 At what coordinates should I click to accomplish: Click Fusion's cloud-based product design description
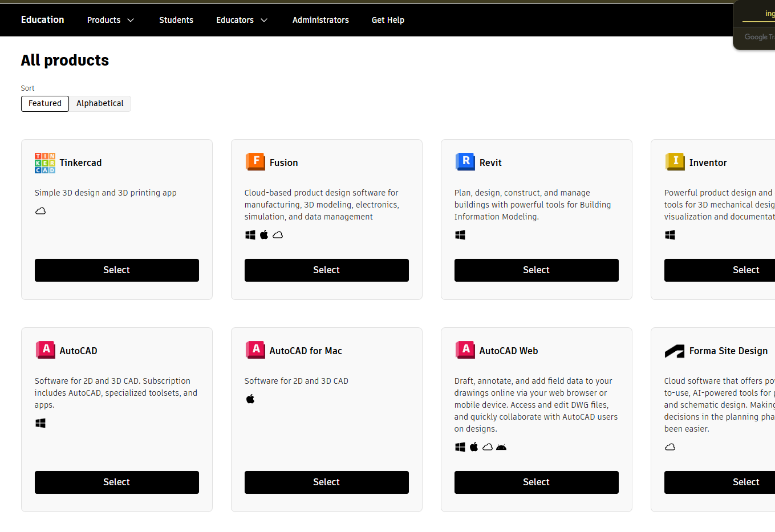322,205
